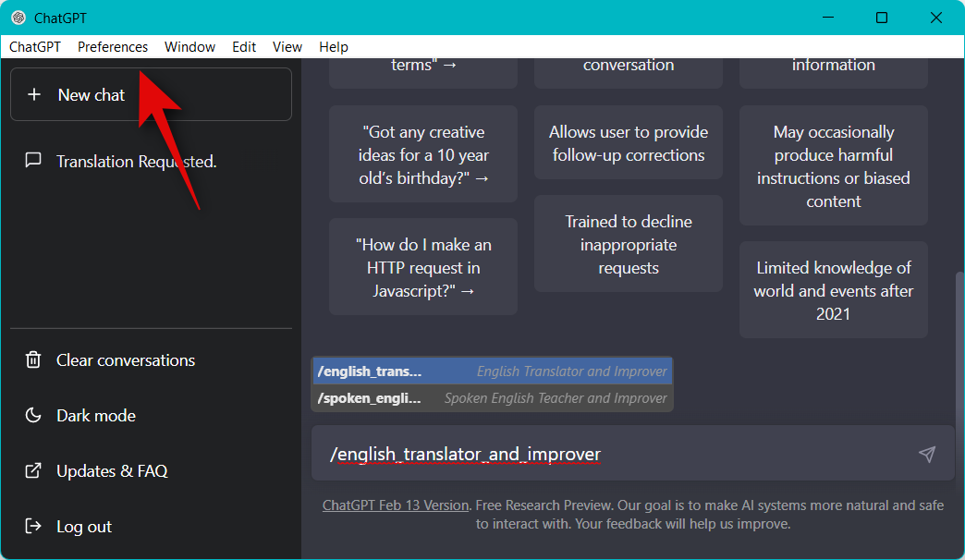
Task: Maximize the ChatGPT window
Action: [x=882, y=18]
